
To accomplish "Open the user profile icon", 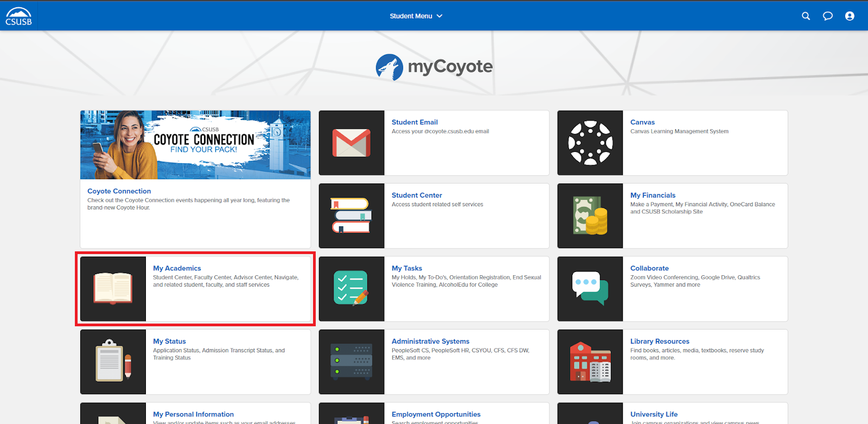I will coord(850,16).
